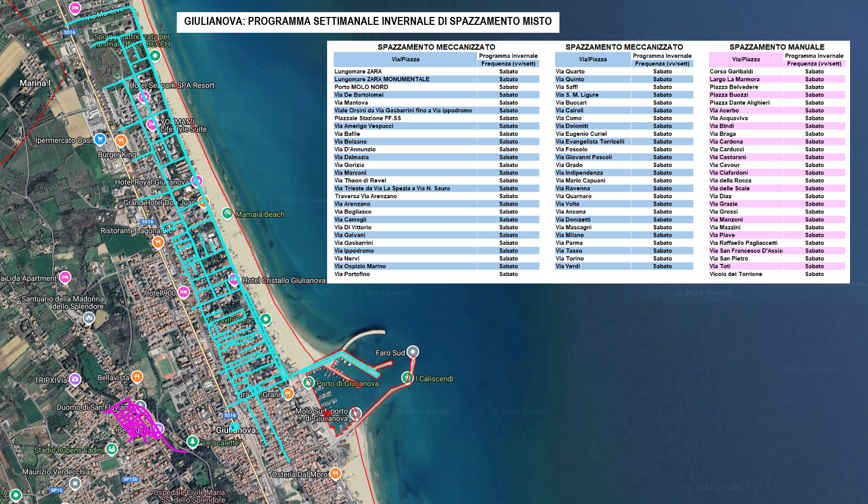Click the Ipermercato Oasi shopping cart pin
This screenshot has height=504, width=868.
click(100, 139)
